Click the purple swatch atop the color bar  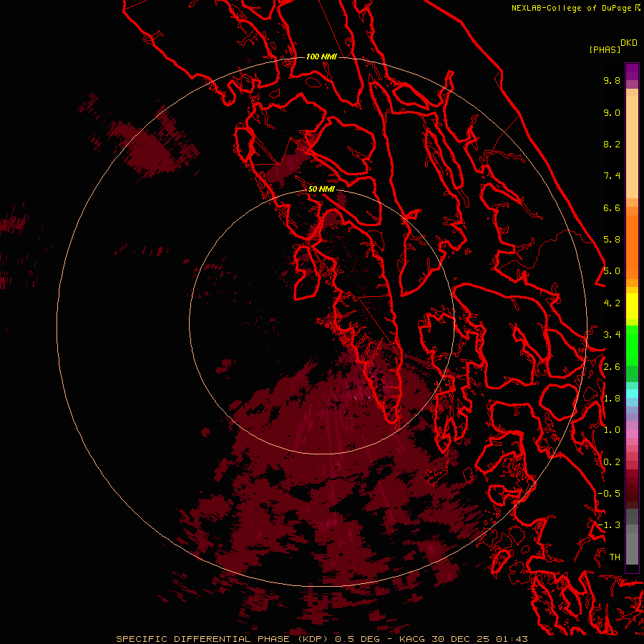coord(632,72)
